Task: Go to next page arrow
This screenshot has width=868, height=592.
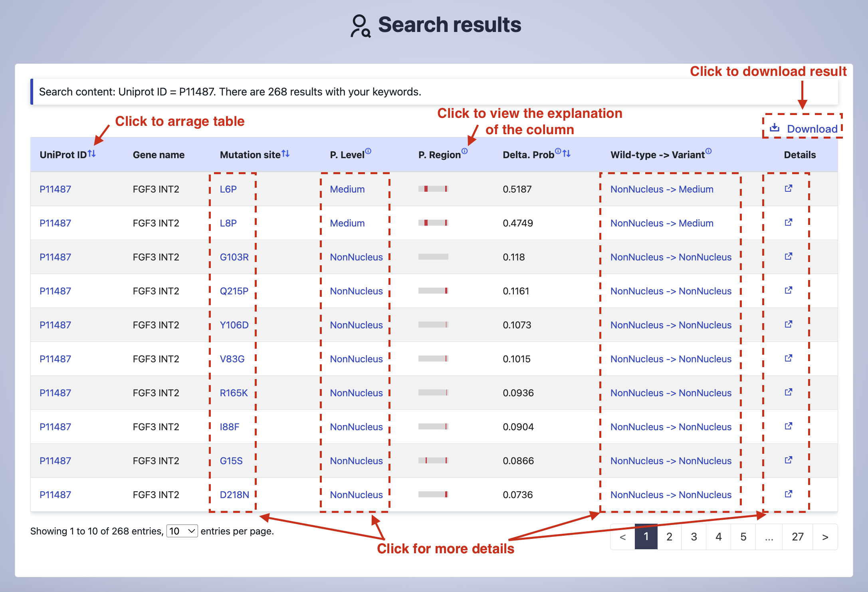Action: (825, 537)
